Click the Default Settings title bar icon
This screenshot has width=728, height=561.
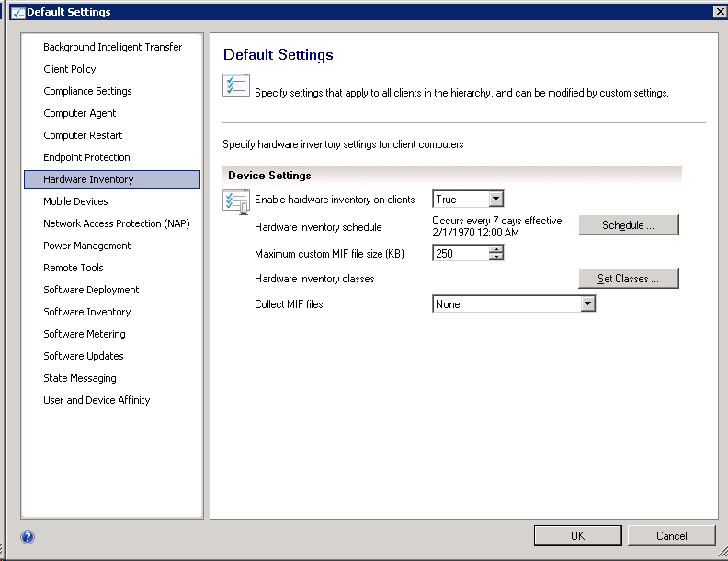pos(18,12)
